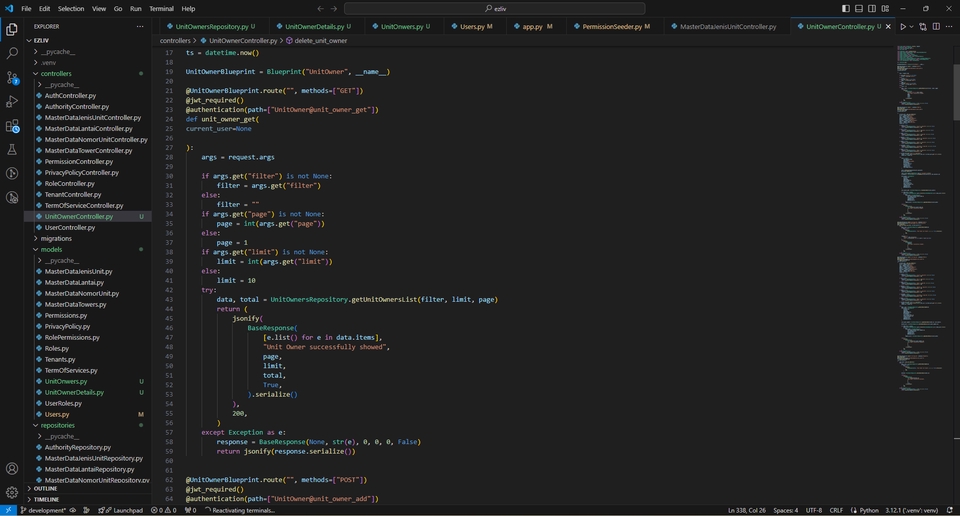Open the run button dropdown arrow
Viewport: 960px width, 516px height.
tap(911, 26)
